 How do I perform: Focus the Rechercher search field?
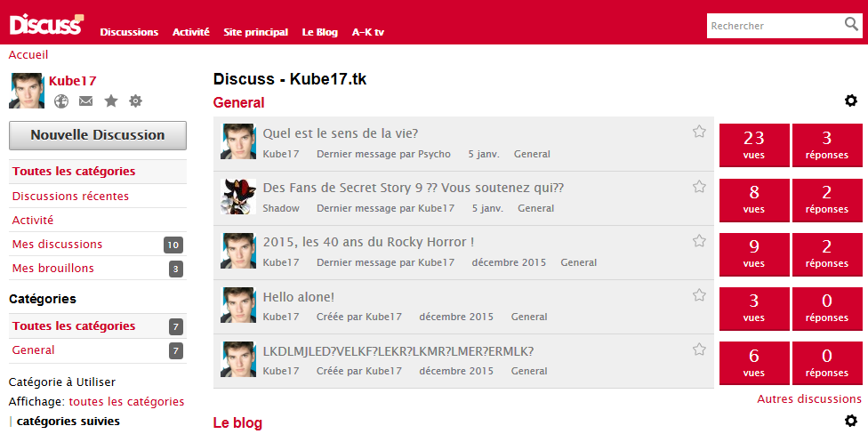pyautogui.click(x=775, y=26)
